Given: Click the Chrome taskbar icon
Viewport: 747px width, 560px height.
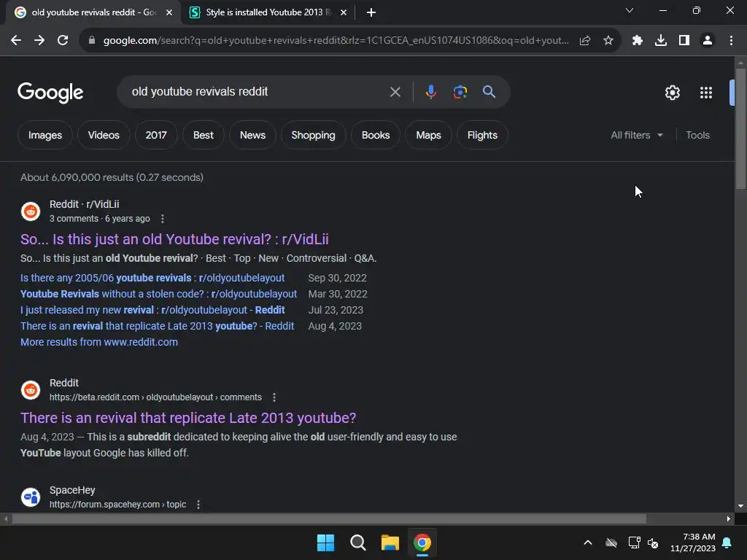Looking at the screenshot, I should pos(422,542).
